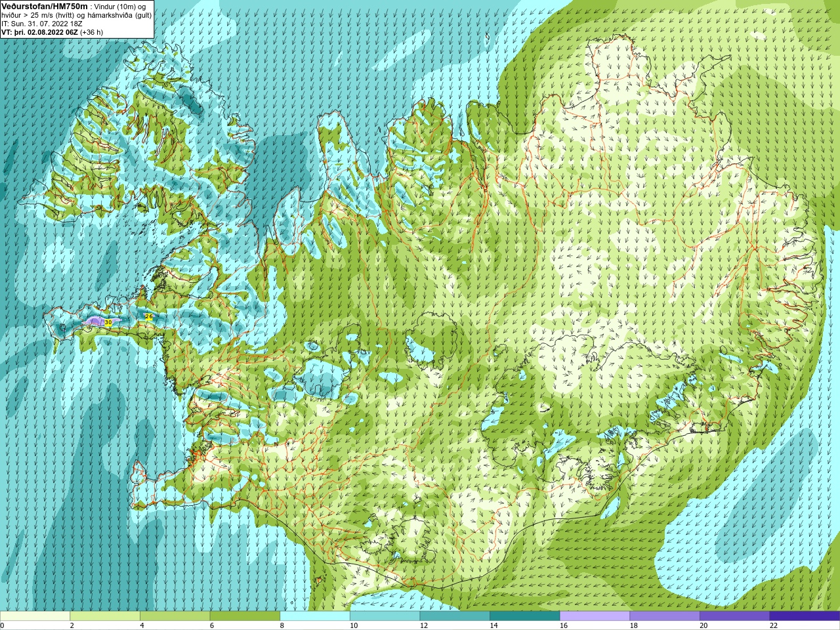Click the pale cream 0–2 legend swatch
The image size is (840, 630).
coord(35,616)
